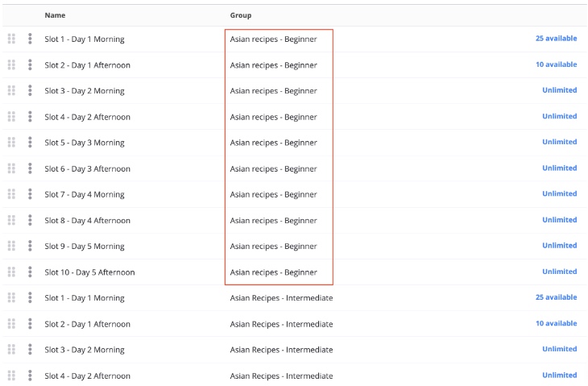This screenshot has width=588, height=386.
Task: Open the three-dot menu for Beginner Slot 4 - Day 2 Afternoon
Action: [x=30, y=116]
